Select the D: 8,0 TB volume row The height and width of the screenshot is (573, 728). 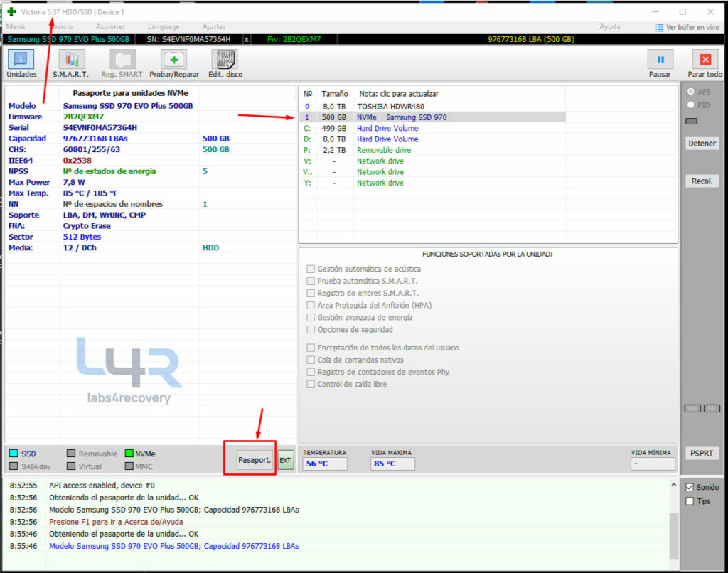(x=433, y=139)
